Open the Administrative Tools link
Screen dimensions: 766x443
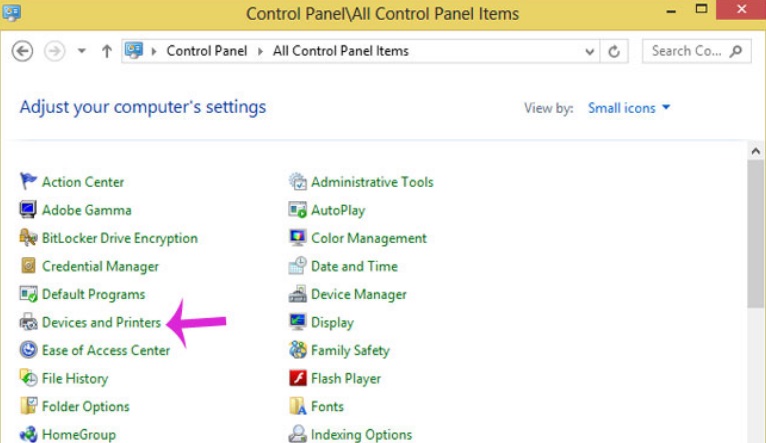372,182
